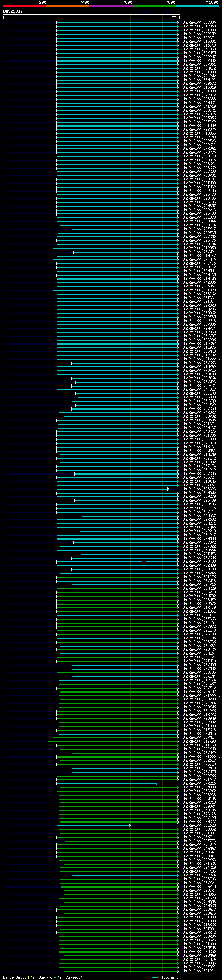
Task: Open UniRef100_B8HX29 label
Action: click(199, 589)
